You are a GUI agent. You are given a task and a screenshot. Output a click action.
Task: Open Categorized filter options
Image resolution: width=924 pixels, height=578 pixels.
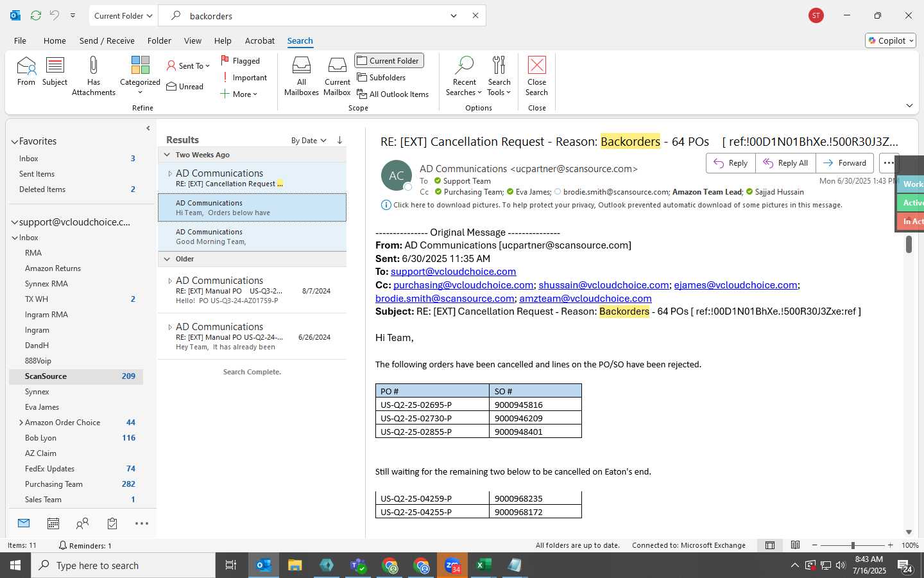[140, 76]
